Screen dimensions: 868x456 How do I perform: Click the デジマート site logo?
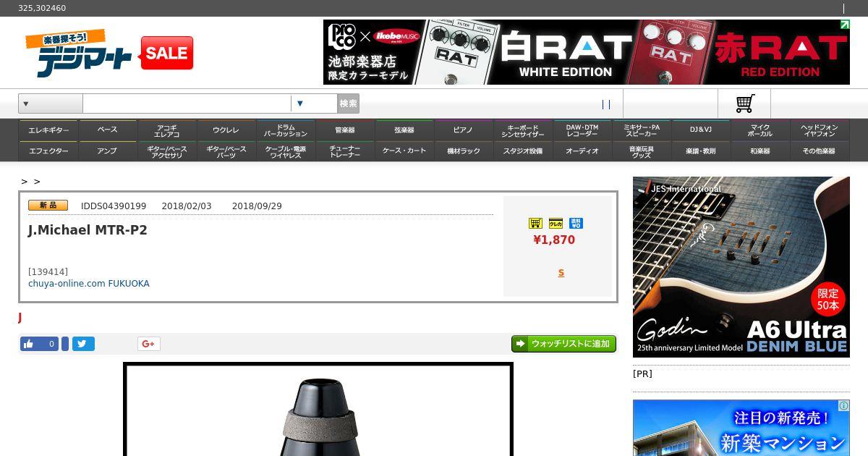click(79, 54)
